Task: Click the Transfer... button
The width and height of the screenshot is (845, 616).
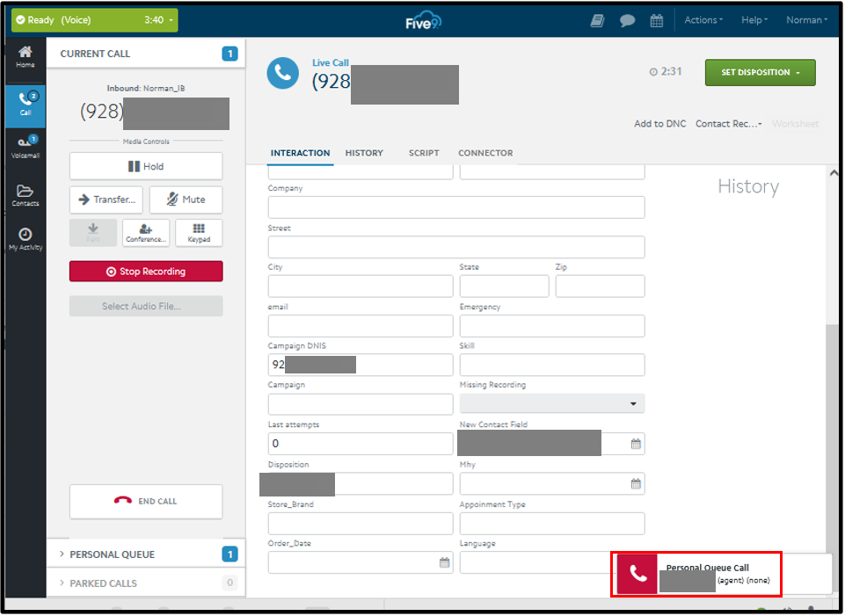Action: [x=106, y=199]
